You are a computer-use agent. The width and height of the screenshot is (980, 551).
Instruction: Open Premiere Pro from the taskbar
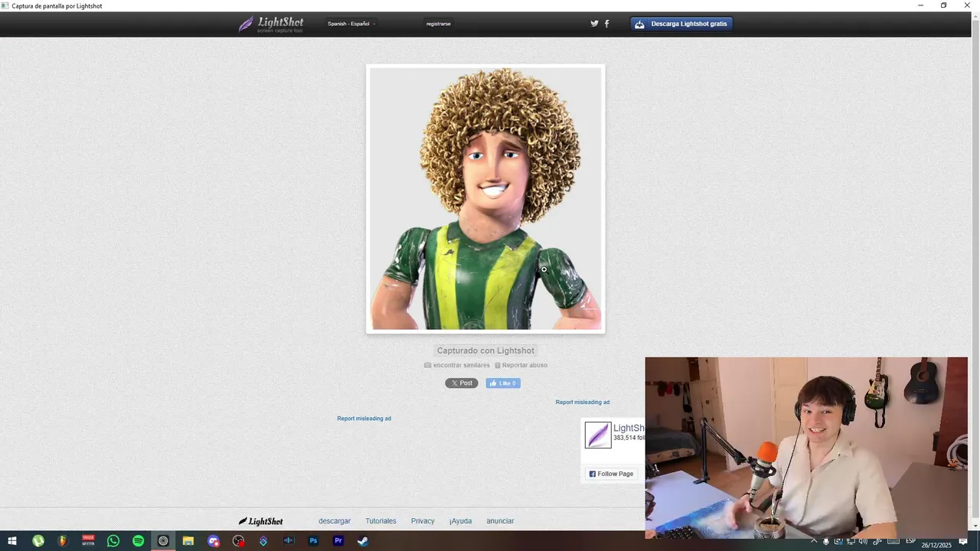click(x=338, y=541)
